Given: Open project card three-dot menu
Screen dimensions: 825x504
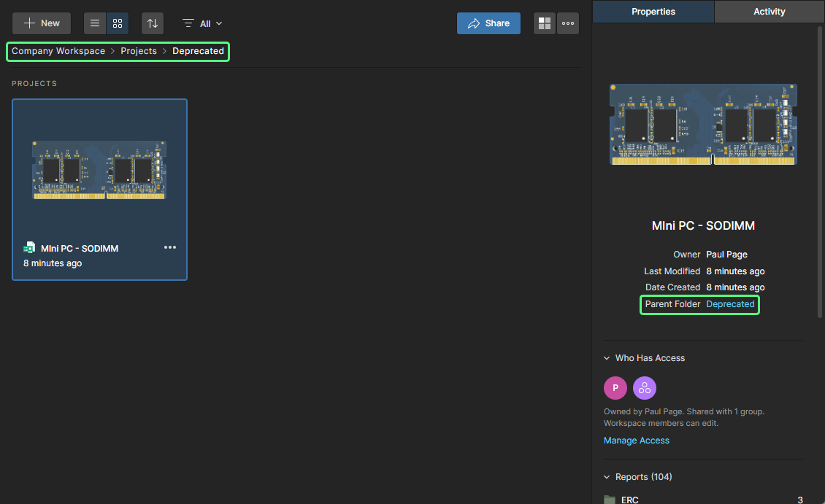Looking at the screenshot, I should [x=170, y=247].
